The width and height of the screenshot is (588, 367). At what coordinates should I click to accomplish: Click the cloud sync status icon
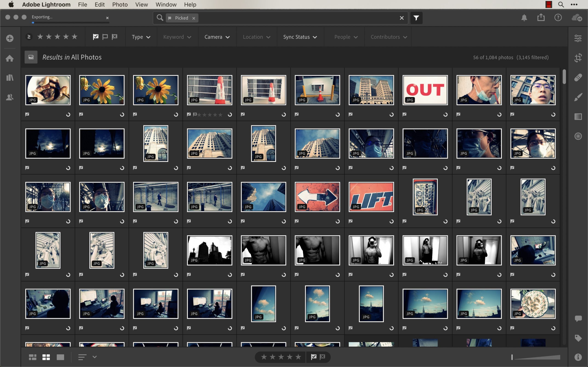click(577, 18)
